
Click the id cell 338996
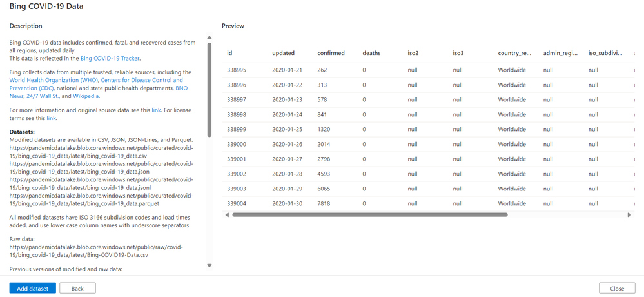237,85
